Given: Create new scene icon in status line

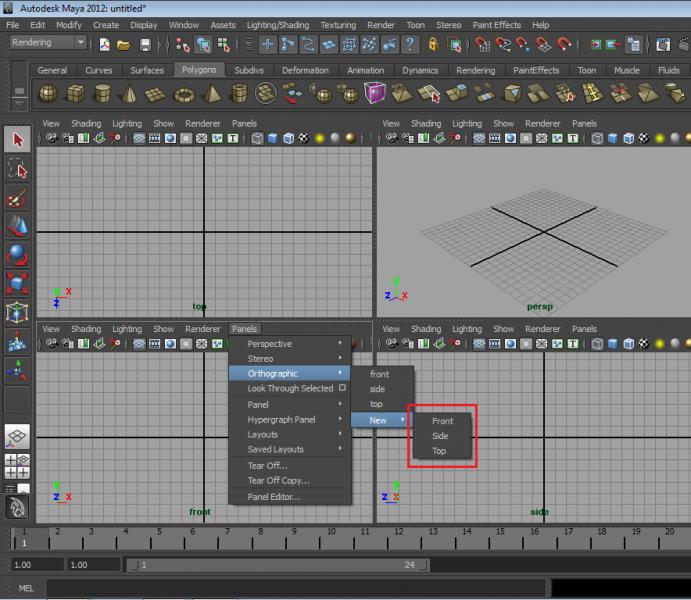Looking at the screenshot, I should click(x=104, y=44).
